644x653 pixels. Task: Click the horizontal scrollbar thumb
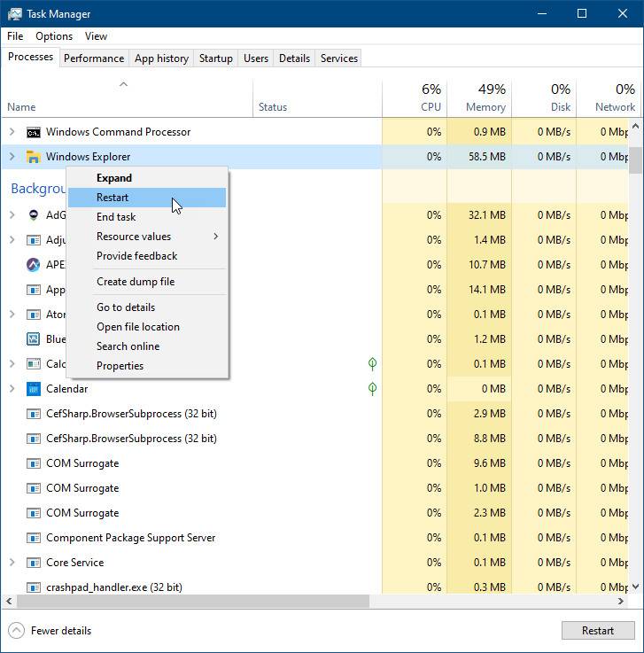tap(193, 602)
